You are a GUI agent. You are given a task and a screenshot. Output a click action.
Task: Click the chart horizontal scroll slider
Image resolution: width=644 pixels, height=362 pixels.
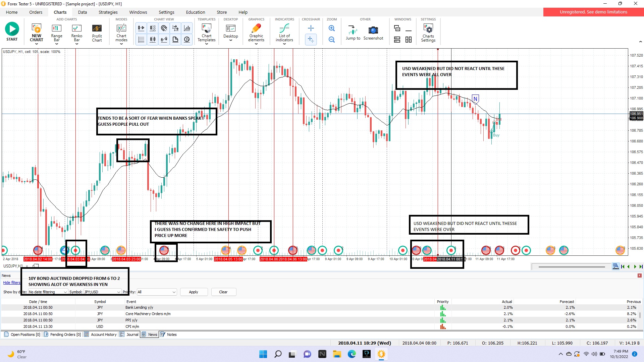pos(571,267)
